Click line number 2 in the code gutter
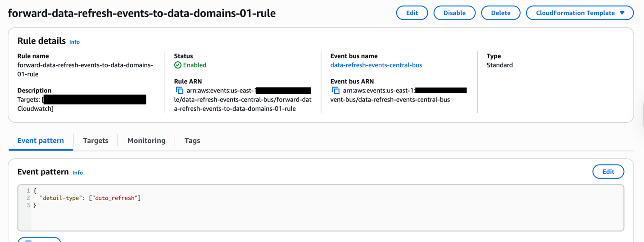Viewport: 644px width, 242px height. (28, 198)
